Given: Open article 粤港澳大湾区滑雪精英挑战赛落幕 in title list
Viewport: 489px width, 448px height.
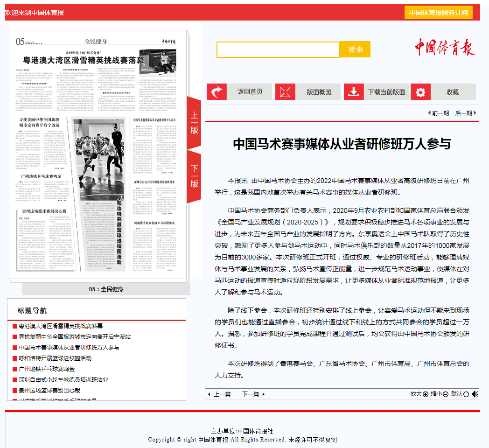Looking at the screenshot, I should click(61, 326).
